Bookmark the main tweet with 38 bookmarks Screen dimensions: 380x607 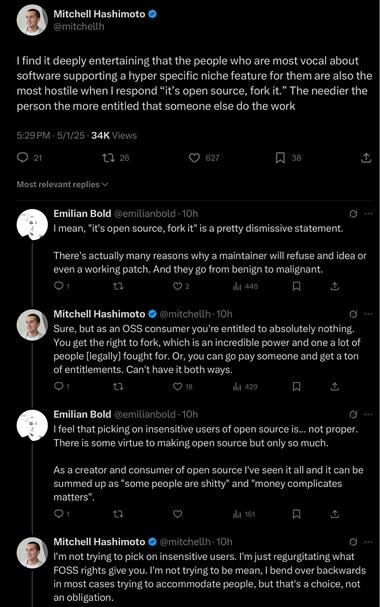coord(280,158)
